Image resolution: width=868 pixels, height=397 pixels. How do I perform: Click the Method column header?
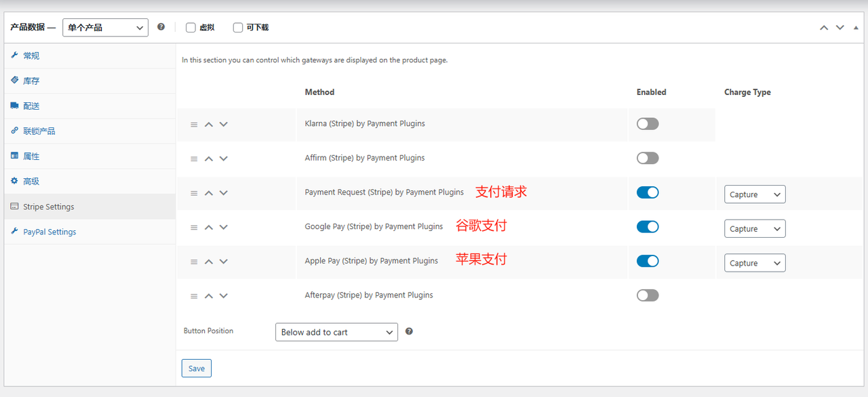pos(319,92)
